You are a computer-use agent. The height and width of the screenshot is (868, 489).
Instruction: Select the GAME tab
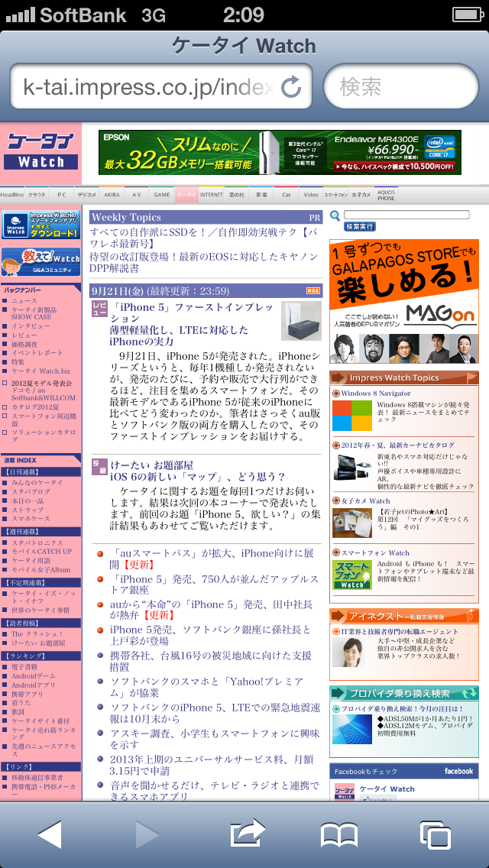tap(162, 195)
